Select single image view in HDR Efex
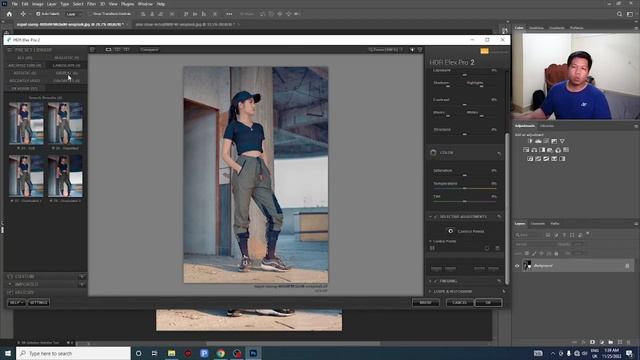 pos(108,49)
